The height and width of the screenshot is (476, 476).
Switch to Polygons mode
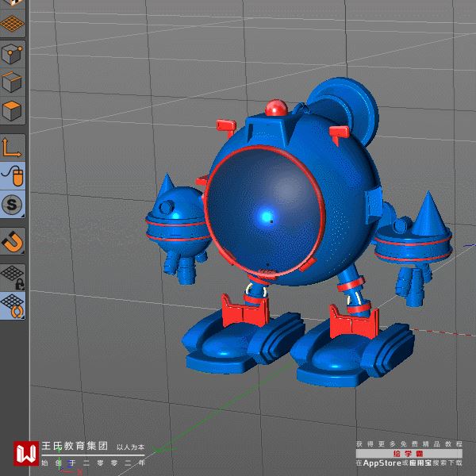12,110
